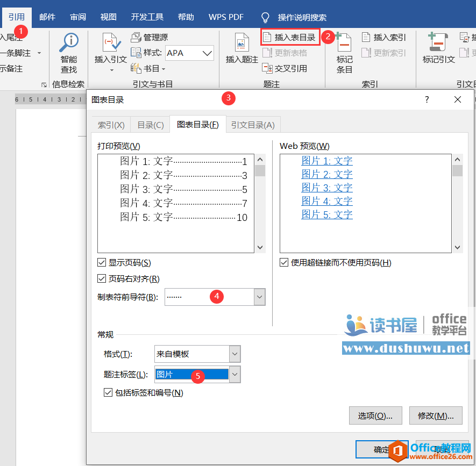
Task: Click the 图片 3: 文字 web preview link
Action: click(326, 188)
